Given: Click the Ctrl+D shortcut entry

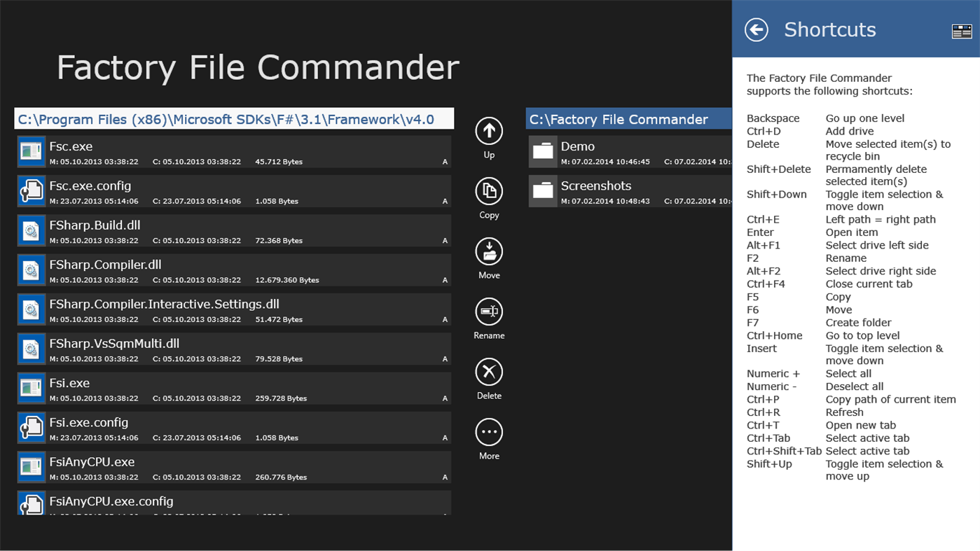Looking at the screenshot, I should point(764,131).
